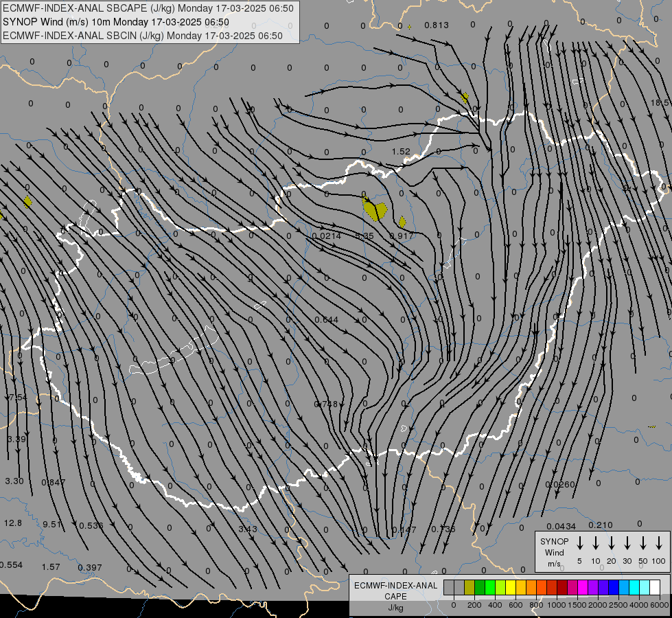This screenshot has width=672, height=618.
Task: Click the 0.748 value label
Action: 326,404
